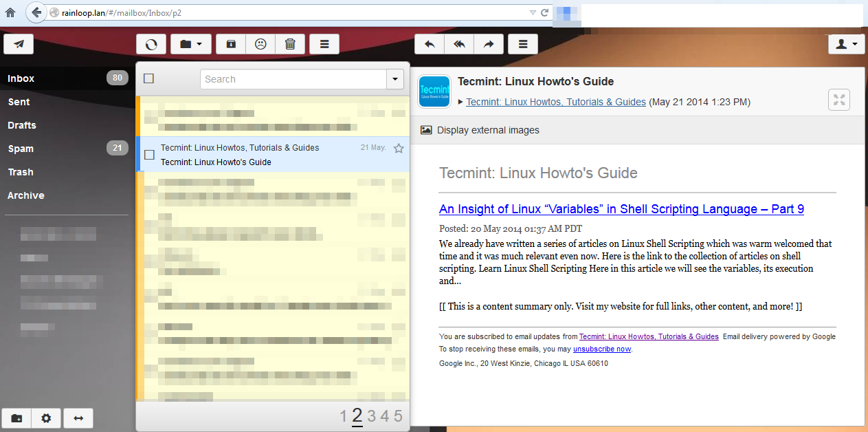Reload the message list with the refresh icon
This screenshot has height=432, width=868.
(x=151, y=44)
